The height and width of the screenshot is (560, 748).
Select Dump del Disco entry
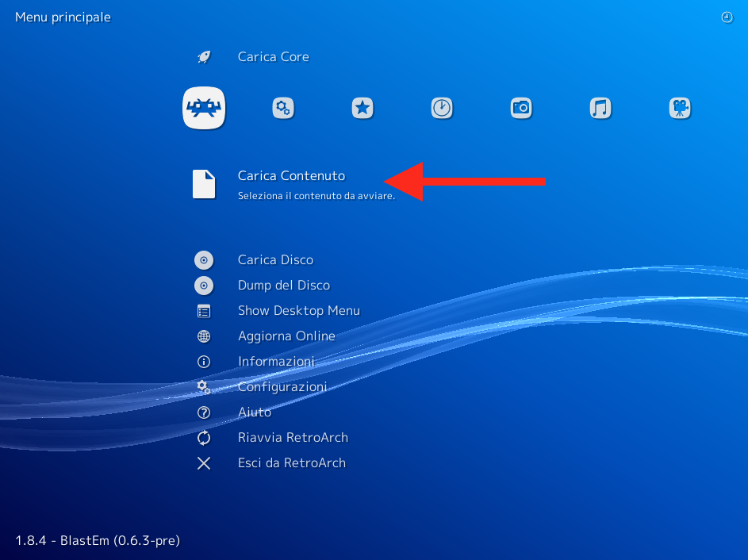tap(284, 286)
